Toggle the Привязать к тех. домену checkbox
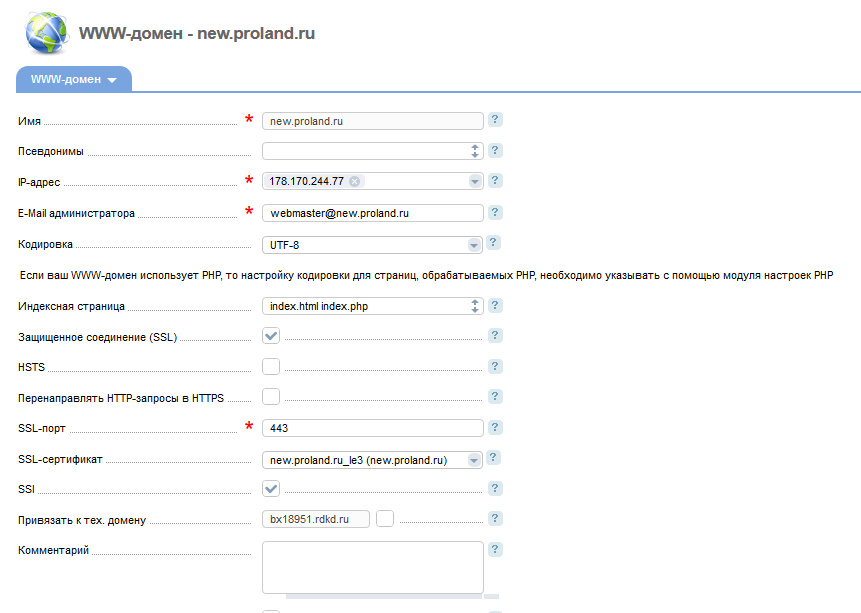 coord(385,519)
